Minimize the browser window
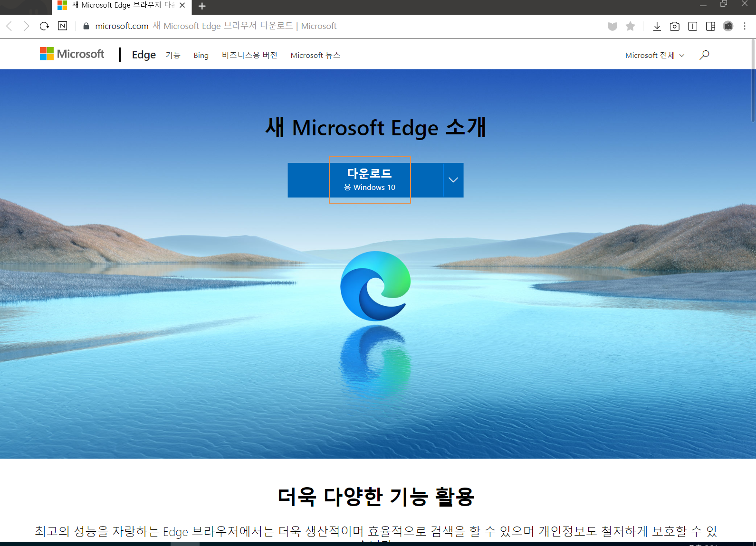Viewport: 756px width, 546px height. tap(703, 5)
